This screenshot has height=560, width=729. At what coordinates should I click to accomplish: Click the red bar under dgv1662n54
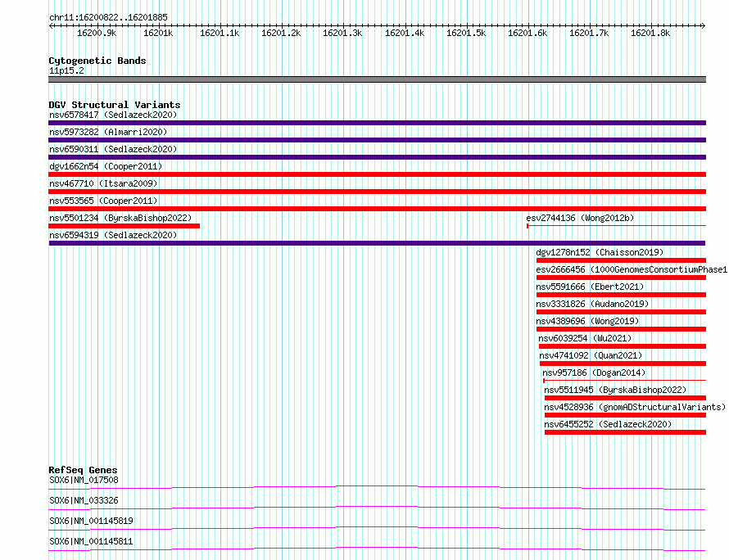coord(377,174)
